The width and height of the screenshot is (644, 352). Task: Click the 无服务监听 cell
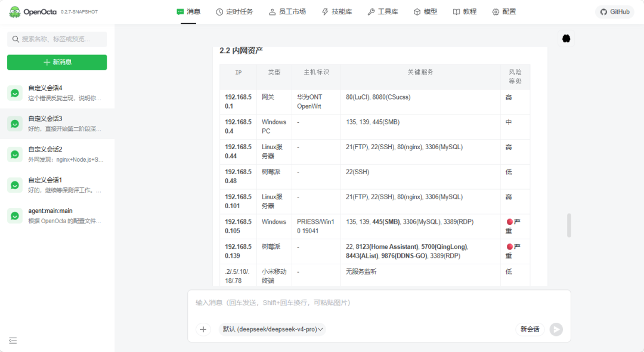point(420,275)
